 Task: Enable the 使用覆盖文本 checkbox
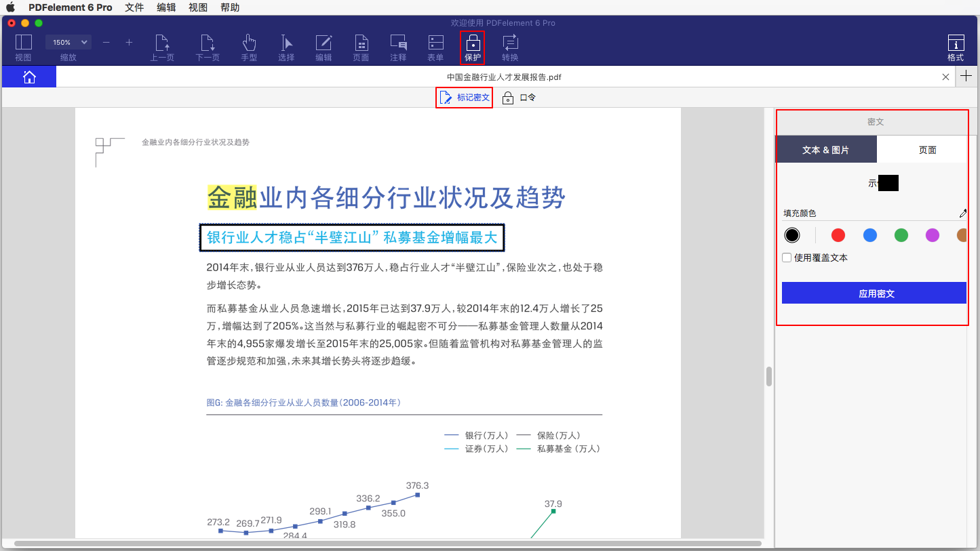pyautogui.click(x=787, y=258)
